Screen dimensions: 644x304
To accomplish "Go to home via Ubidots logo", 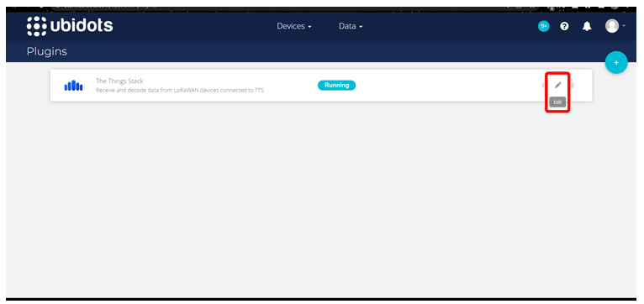I will (70, 26).
